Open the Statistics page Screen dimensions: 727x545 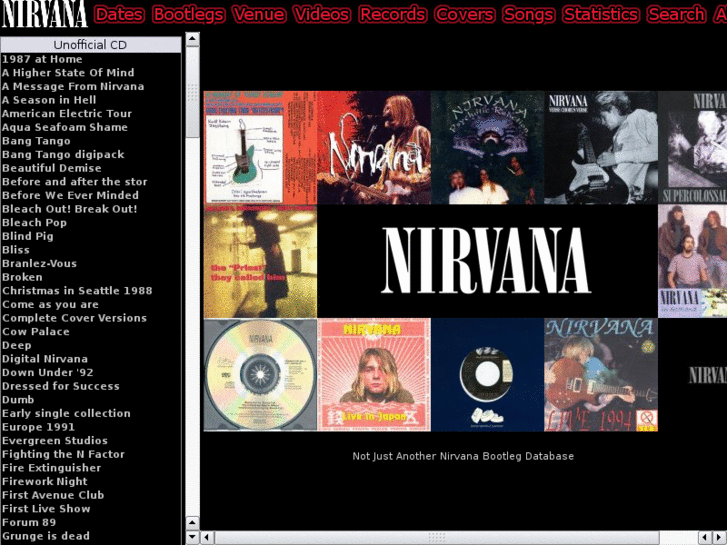point(600,14)
